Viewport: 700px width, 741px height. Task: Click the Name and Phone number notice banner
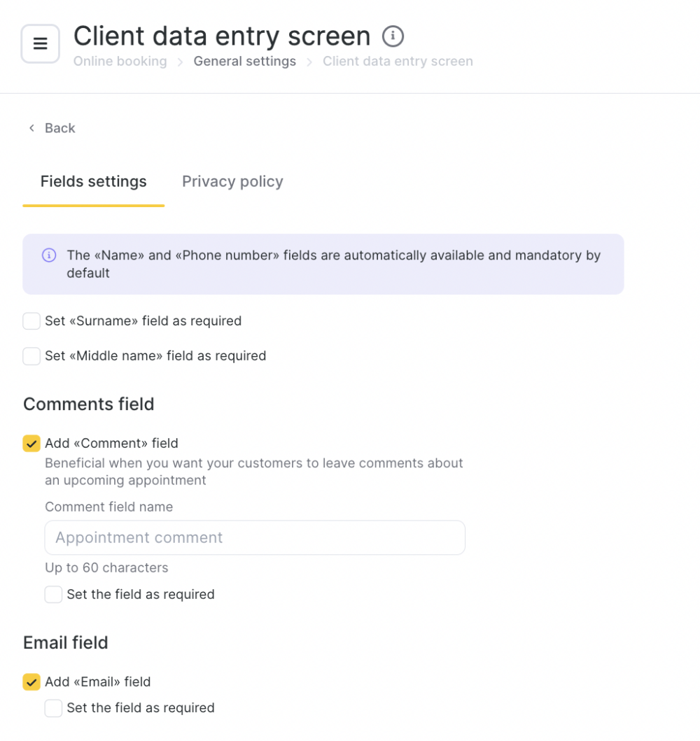323,264
